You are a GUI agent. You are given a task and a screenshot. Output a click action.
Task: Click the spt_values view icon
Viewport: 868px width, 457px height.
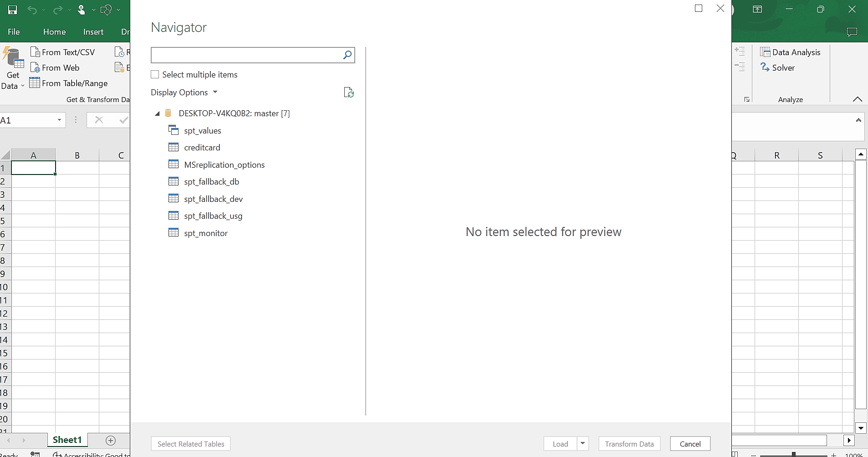point(174,130)
